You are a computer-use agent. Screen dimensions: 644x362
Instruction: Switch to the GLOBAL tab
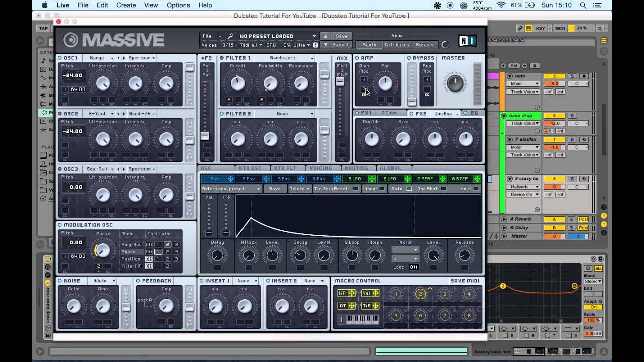click(390, 168)
